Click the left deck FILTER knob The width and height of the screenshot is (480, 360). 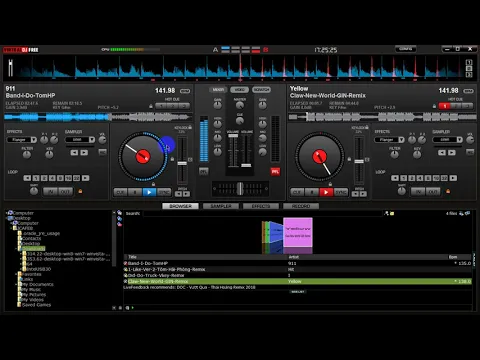(x=27, y=155)
